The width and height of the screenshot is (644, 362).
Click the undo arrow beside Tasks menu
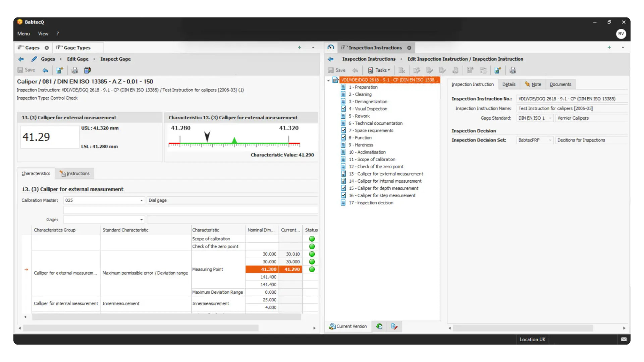(x=355, y=70)
